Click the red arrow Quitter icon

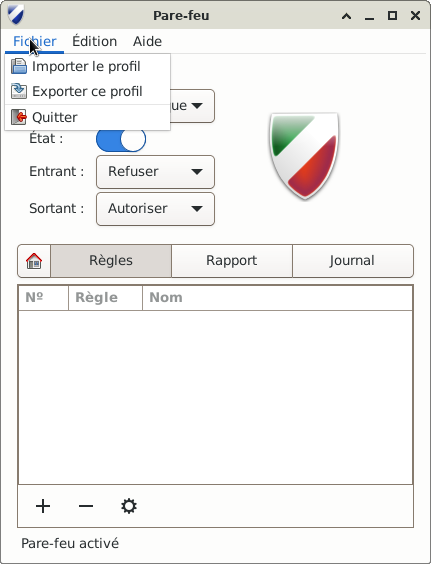click(19, 117)
